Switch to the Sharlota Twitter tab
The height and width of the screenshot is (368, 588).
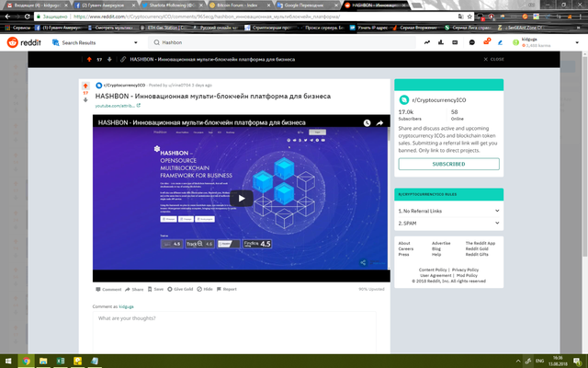[172, 6]
